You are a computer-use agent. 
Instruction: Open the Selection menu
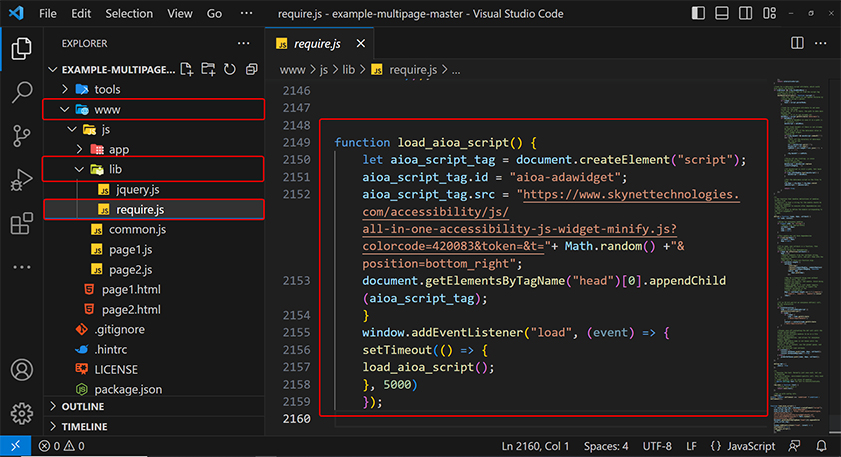tap(129, 14)
